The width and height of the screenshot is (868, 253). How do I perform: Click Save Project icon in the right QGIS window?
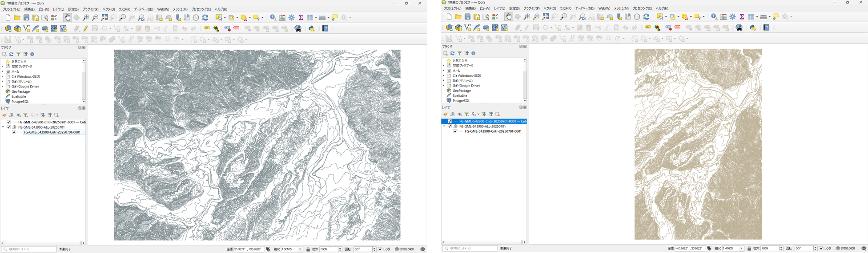pyautogui.click(x=467, y=17)
